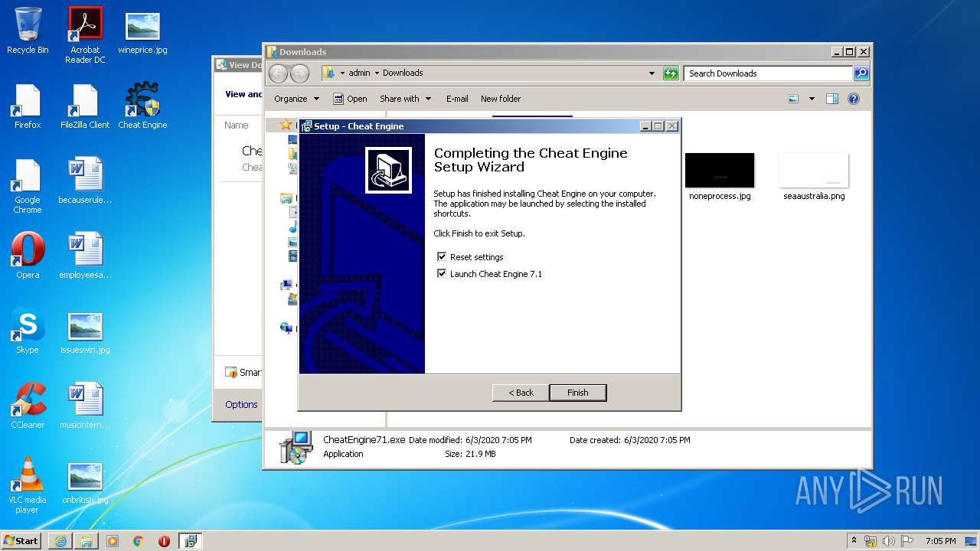980x551 pixels.
Task: Select the employeesa document icon
Action: pos(85,256)
